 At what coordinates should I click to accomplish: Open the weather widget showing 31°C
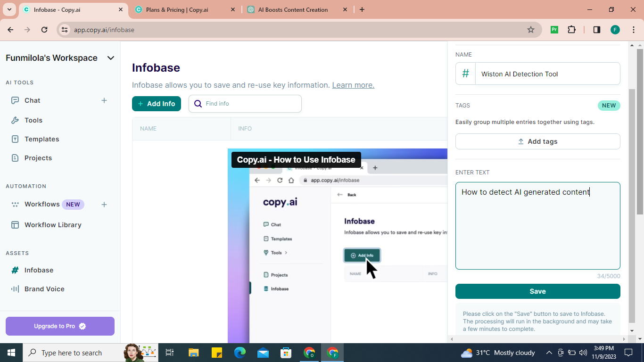coord(498,353)
